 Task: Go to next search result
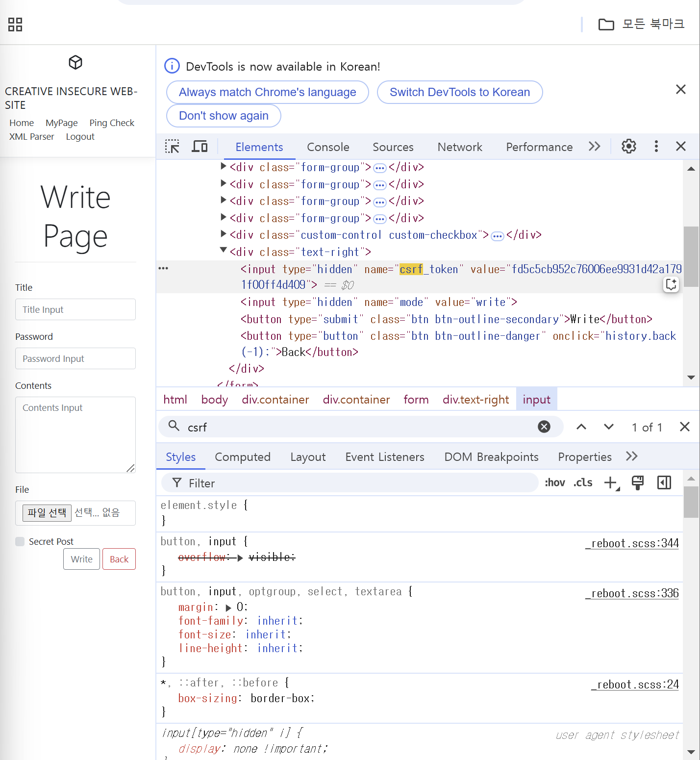click(x=609, y=427)
